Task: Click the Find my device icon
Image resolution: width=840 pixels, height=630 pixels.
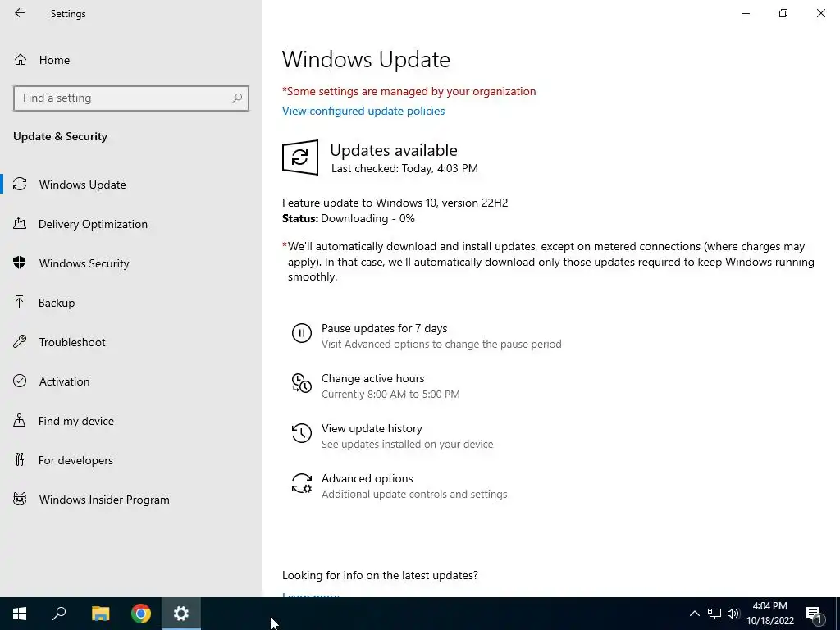Action: (x=20, y=420)
